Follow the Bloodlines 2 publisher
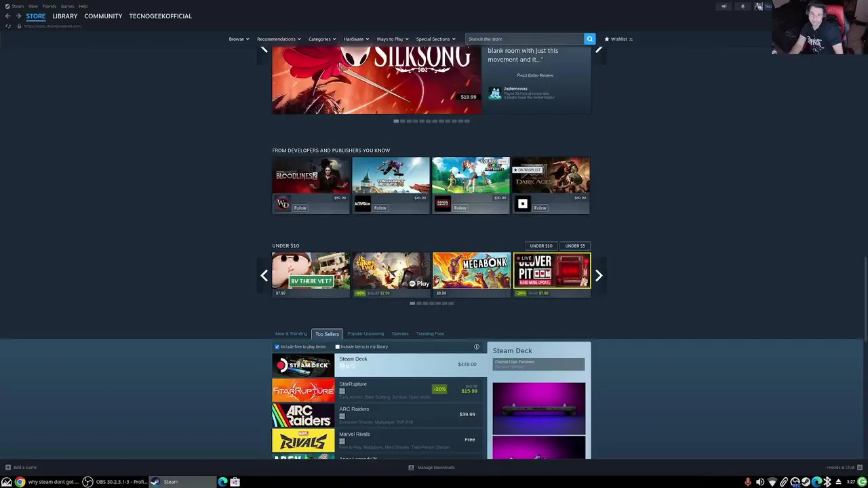Image resolution: width=868 pixels, height=488 pixels. 300,208
